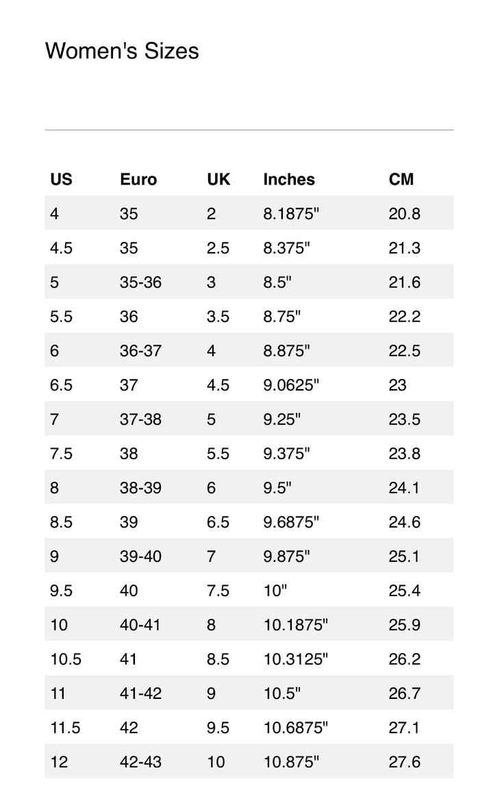504x812 pixels.
Task: Click the Inches column header
Action: point(289,180)
